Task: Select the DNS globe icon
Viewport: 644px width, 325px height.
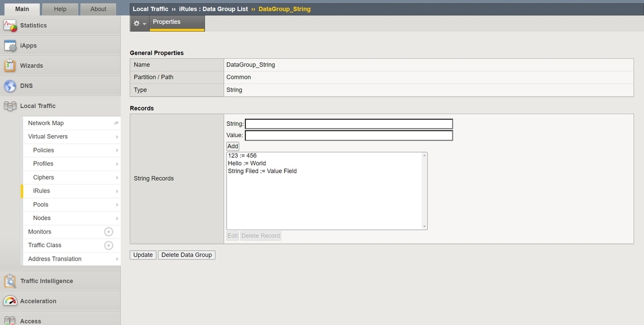Action: (x=10, y=86)
